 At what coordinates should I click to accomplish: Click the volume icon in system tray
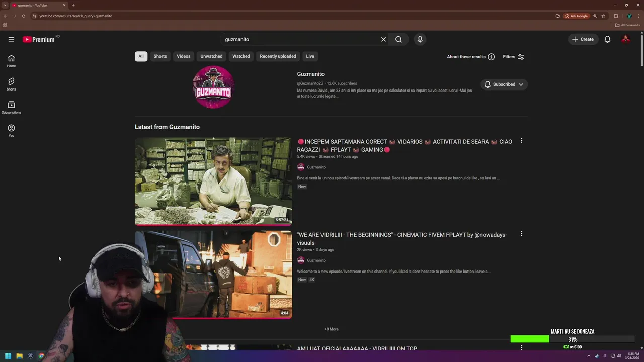coord(619,356)
